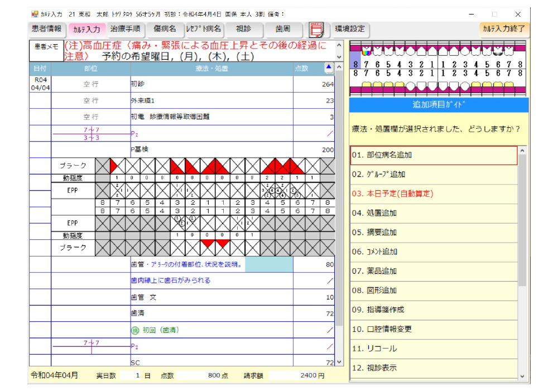Click the blue triangle icon in 点数 header
The width and height of the screenshot is (558, 392).
click(x=329, y=67)
